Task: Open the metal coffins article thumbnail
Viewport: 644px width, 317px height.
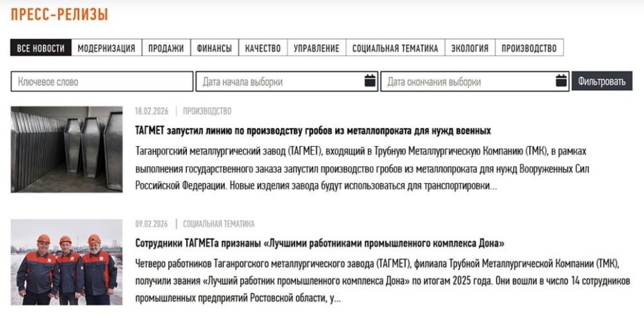Action: click(x=67, y=149)
